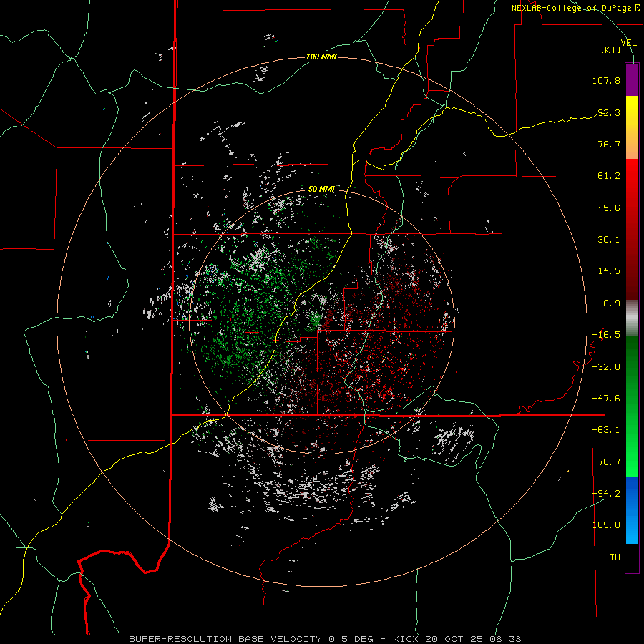
Task: Select the -0.9 velocity scale value
Action: point(609,303)
